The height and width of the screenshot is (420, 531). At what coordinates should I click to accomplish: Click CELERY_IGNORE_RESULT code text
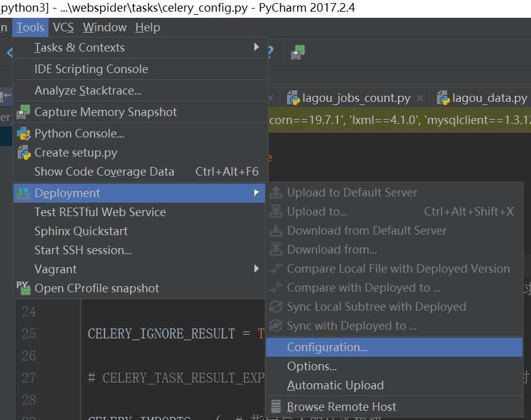click(161, 333)
